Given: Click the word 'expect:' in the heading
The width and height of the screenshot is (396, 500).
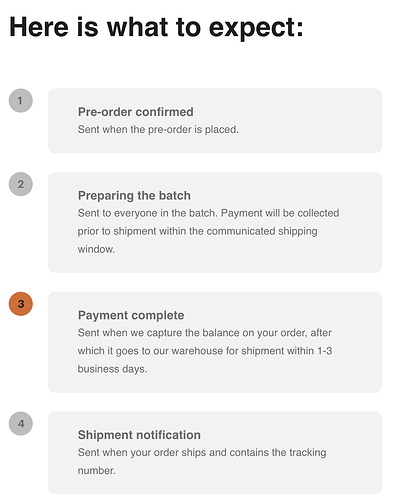Looking at the screenshot, I should pyautogui.click(x=256, y=28).
